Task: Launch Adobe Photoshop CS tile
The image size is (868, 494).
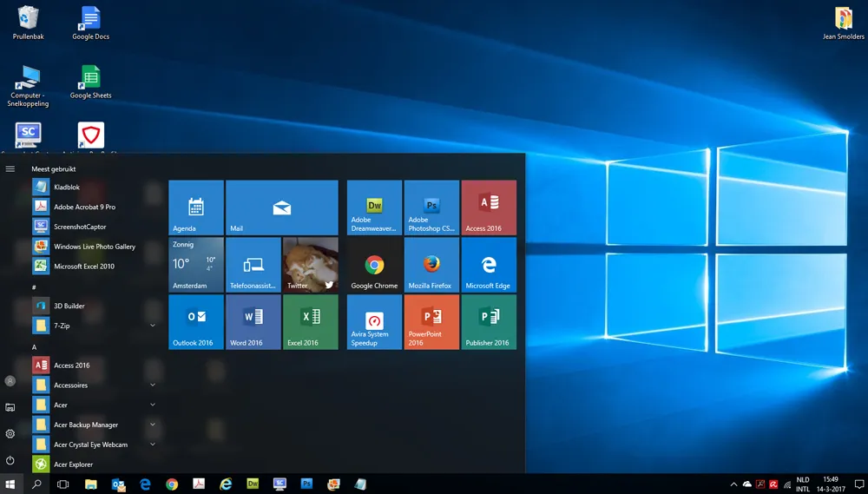Action: 431,207
